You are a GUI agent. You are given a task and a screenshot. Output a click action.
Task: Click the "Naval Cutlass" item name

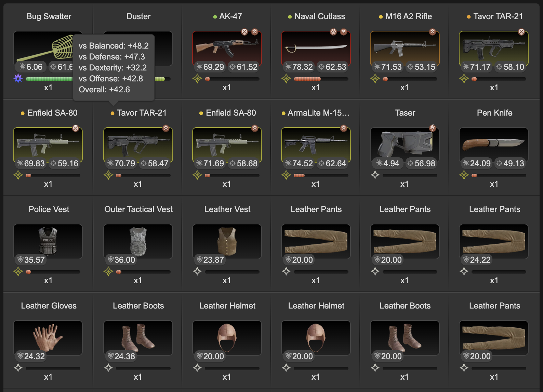[320, 16]
